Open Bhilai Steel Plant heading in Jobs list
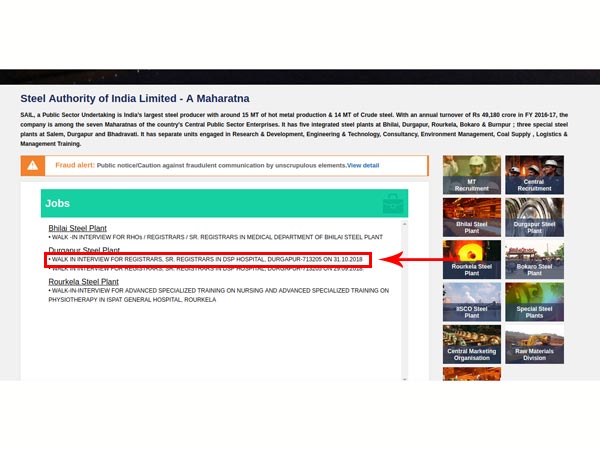This screenshot has width=600, height=450. click(x=77, y=228)
